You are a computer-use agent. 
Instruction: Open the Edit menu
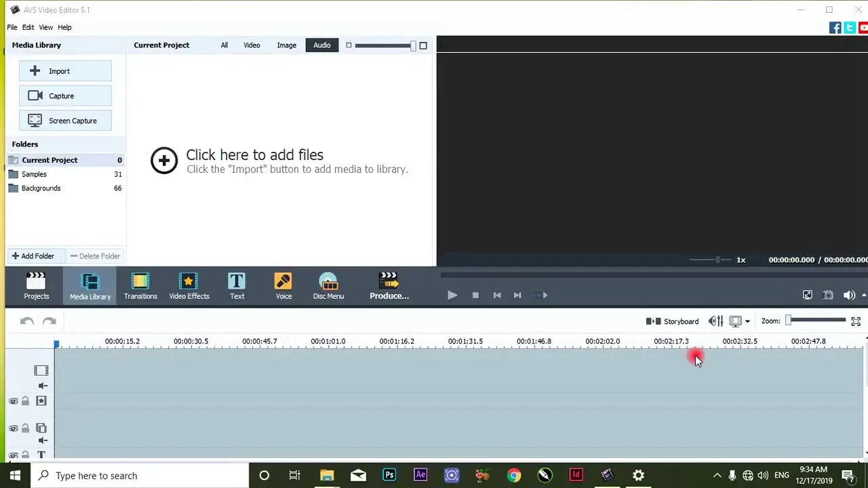click(28, 27)
